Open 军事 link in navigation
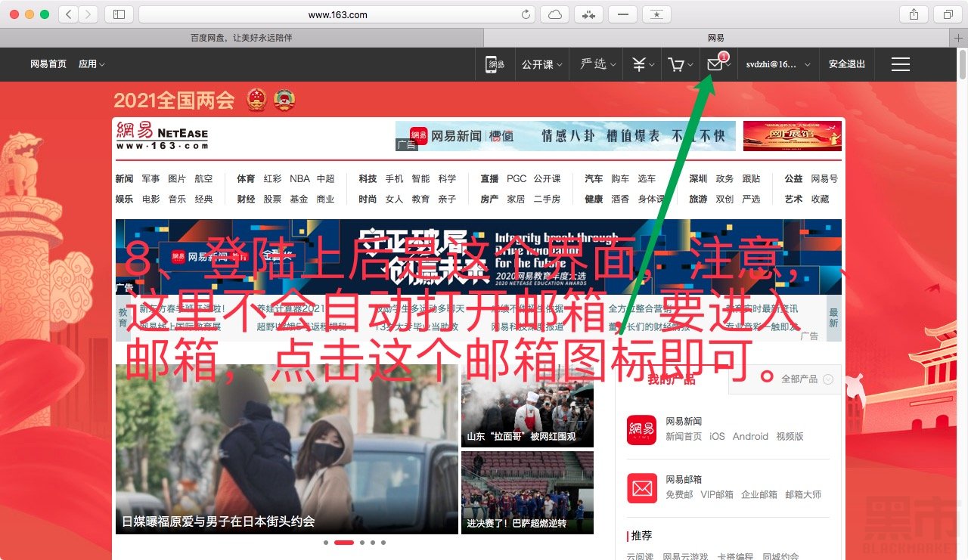Viewport: 968px width, 560px height. 150,179
